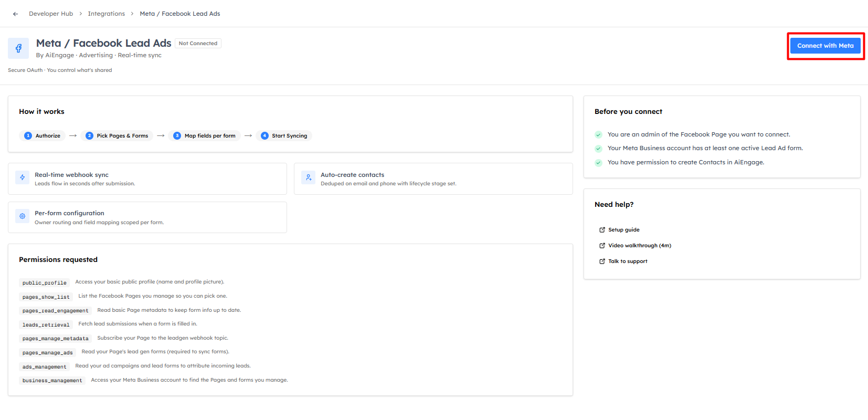Click Meta / Facebook Lead Ads breadcrumb

tap(180, 14)
